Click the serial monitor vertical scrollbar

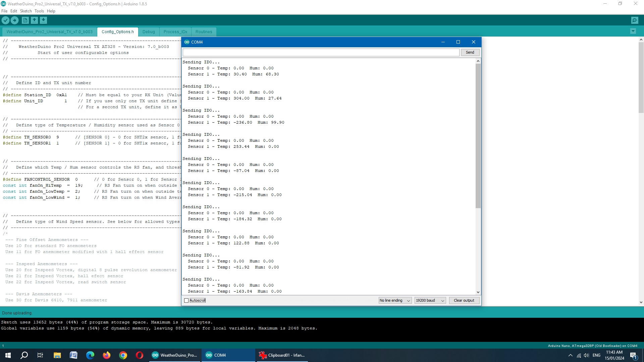[x=478, y=136]
